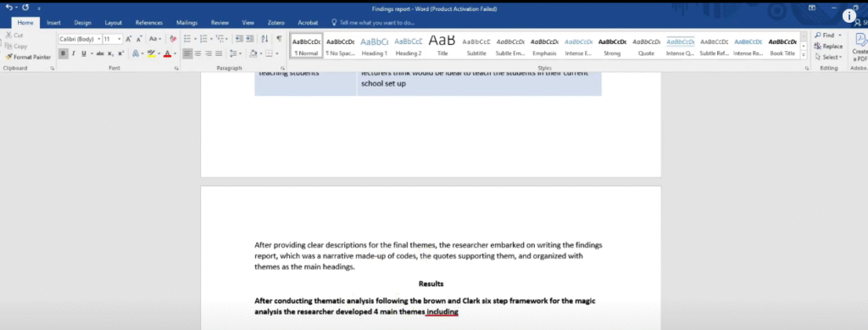Toggle Underline formatting
The image size is (868, 330).
pyautogui.click(x=84, y=53)
